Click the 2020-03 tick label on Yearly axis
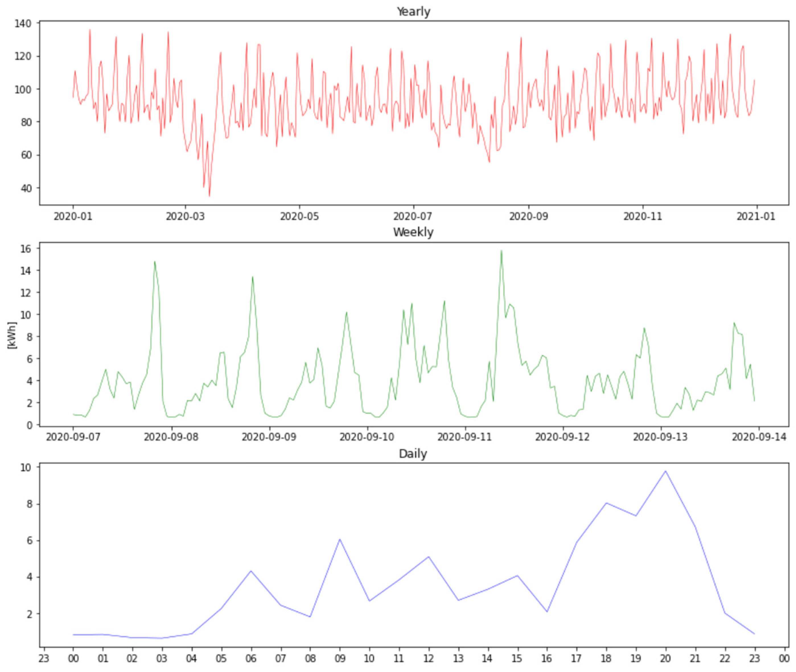 pyautogui.click(x=185, y=216)
